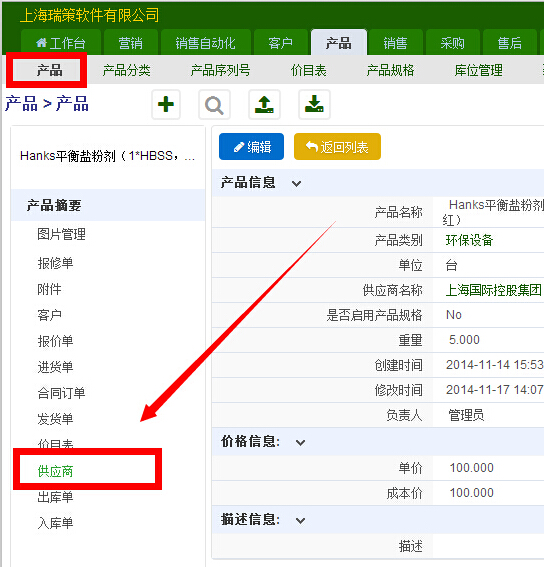
Task: Select 供应商 in the left sidebar
Action: tap(55, 472)
